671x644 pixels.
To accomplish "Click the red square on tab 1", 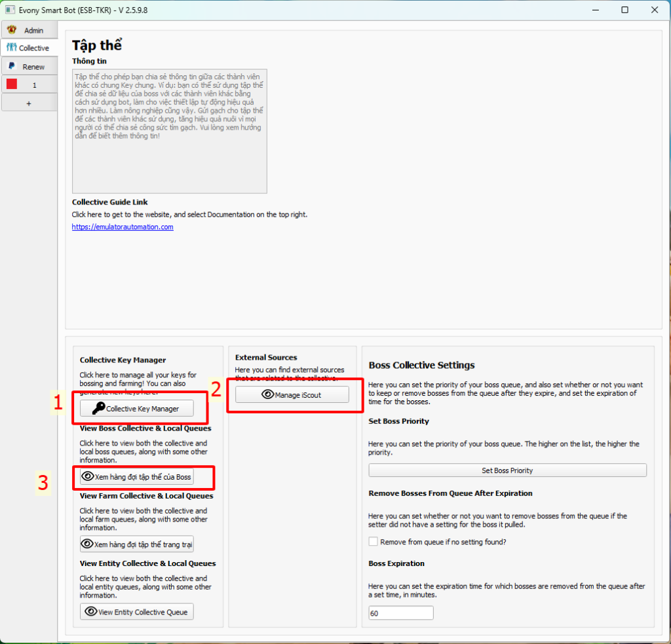I will (12, 85).
